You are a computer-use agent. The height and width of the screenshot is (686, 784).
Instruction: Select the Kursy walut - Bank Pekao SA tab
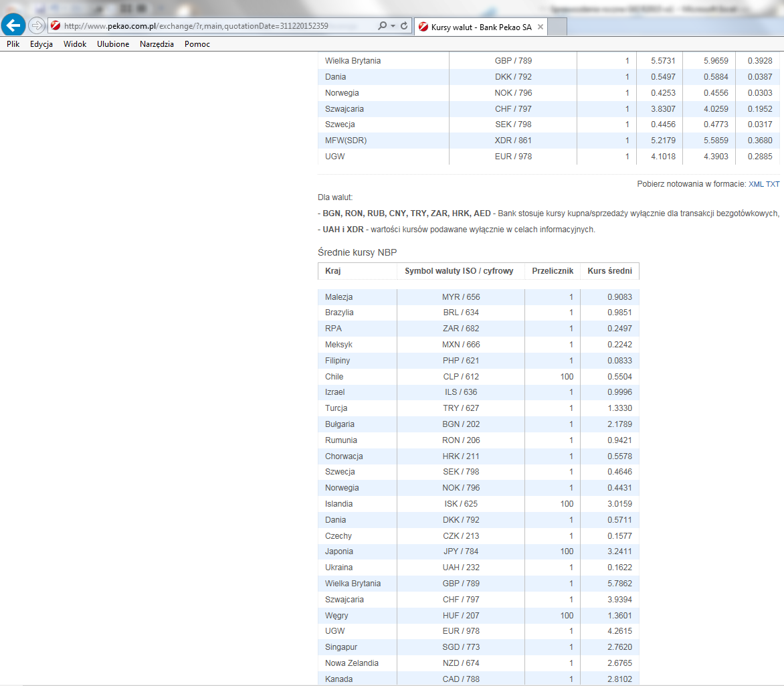[480, 27]
